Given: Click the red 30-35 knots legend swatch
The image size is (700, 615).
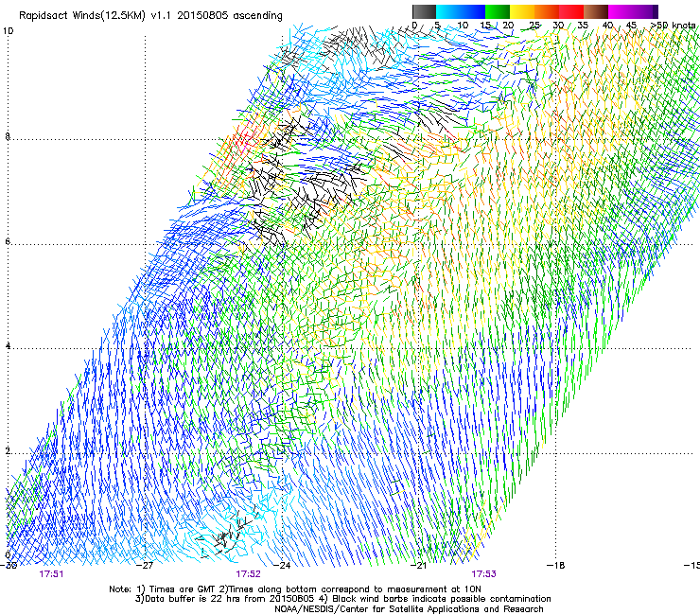Looking at the screenshot, I should (x=571, y=11).
